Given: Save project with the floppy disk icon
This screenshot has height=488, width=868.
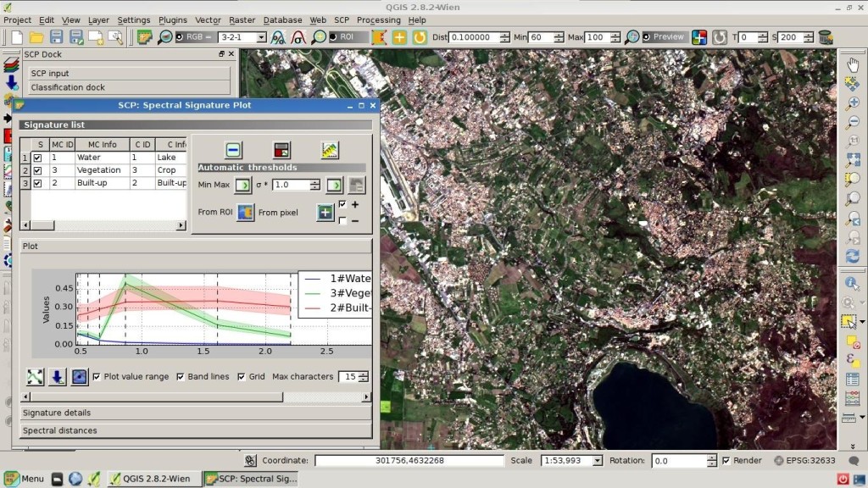Looking at the screenshot, I should coord(56,37).
